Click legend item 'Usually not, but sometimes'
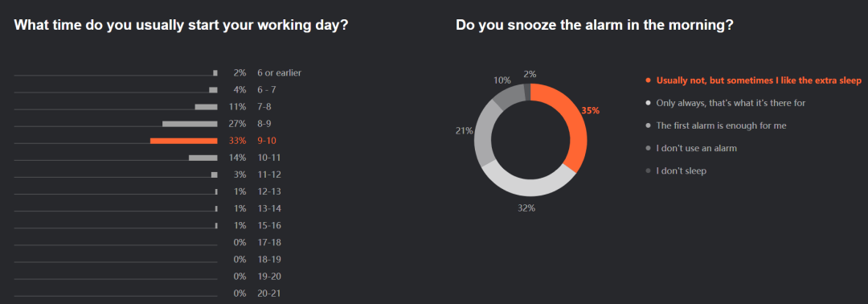This screenshot has height=304, width=868. click(759, 80)
